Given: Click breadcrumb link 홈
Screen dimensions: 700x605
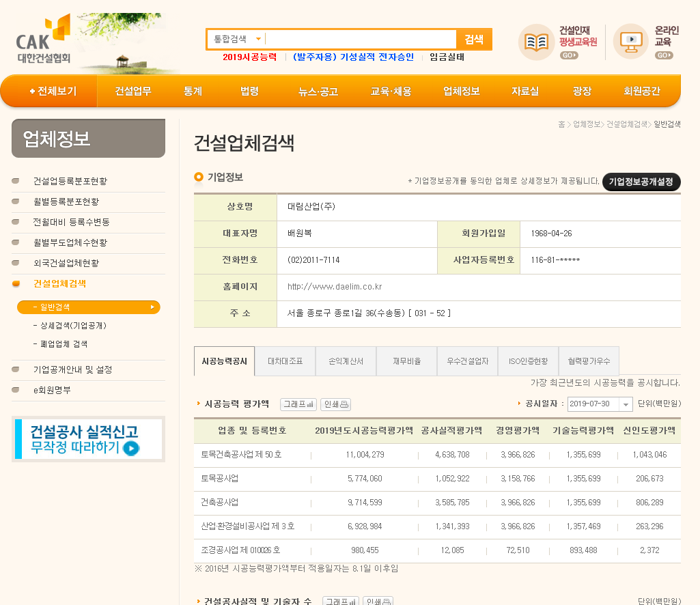Looking at the screenshot, I should (561, 124).
